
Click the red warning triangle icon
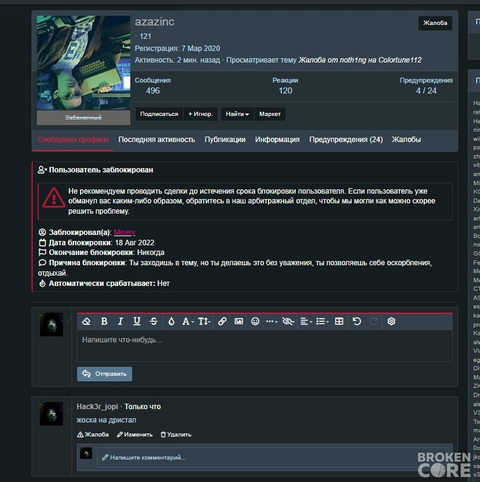tap(53, 197)
